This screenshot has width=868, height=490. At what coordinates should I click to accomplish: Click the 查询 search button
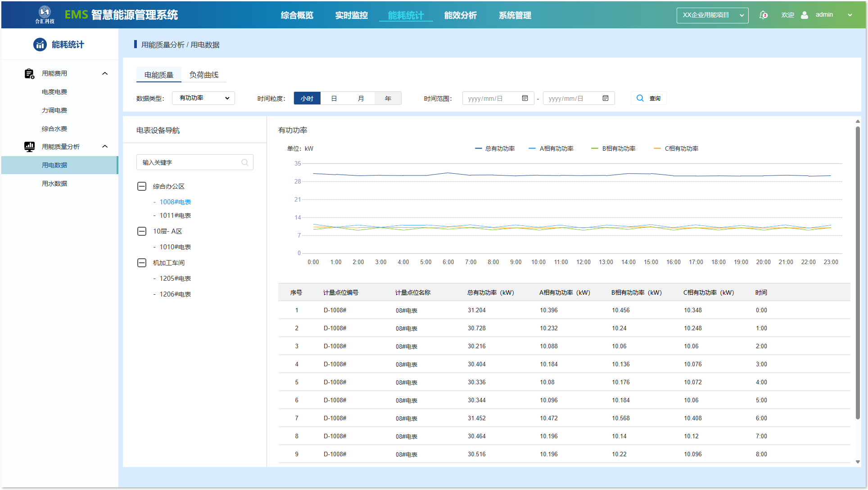pyautogui.click(x=648, y=98)
